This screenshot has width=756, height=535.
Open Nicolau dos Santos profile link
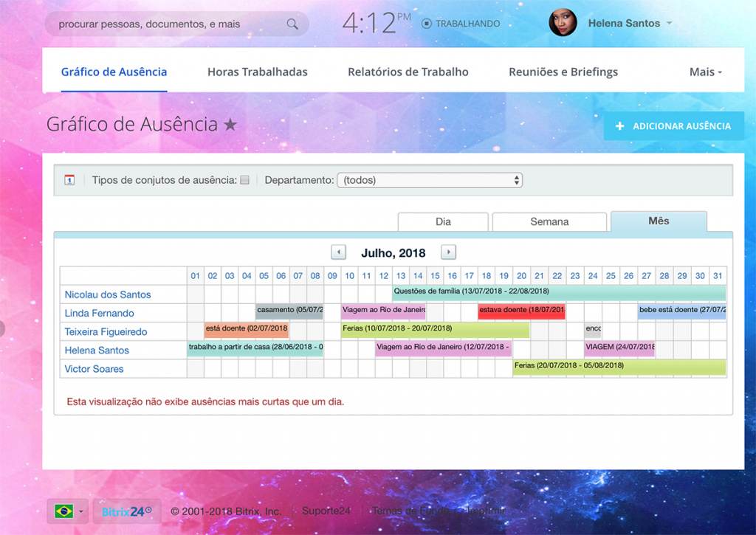108,294
